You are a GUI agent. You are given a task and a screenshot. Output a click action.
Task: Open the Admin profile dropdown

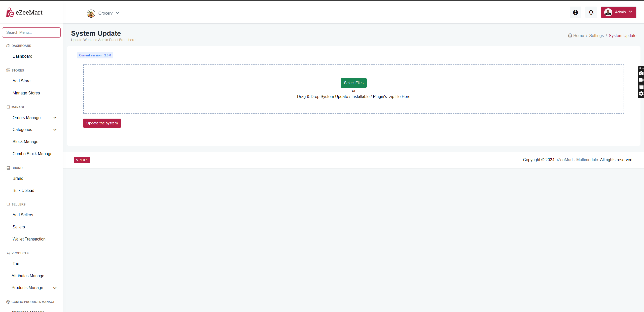[618, 12]
